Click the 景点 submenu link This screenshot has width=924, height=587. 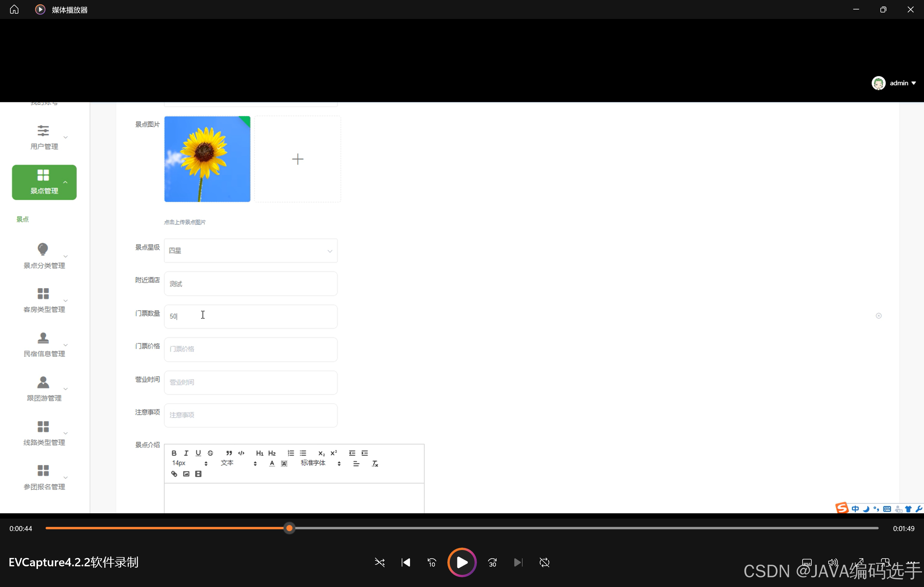[23, 219]
